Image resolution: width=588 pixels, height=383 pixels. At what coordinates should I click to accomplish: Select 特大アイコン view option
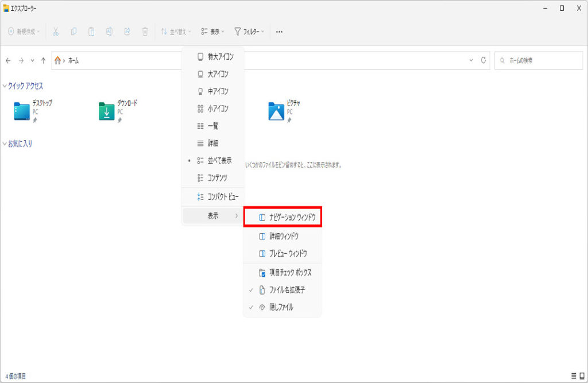point(220,57)
